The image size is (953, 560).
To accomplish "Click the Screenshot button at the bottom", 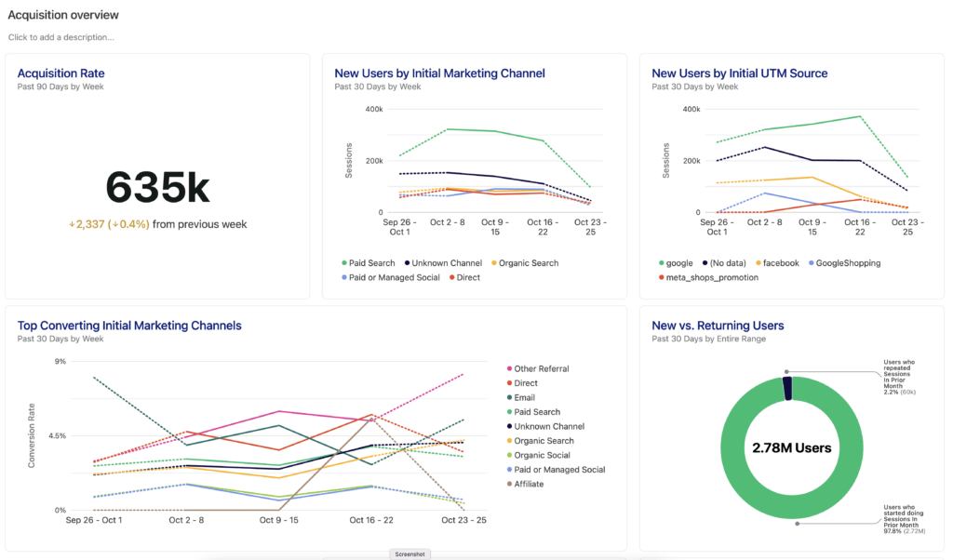I will coord(409,553).
